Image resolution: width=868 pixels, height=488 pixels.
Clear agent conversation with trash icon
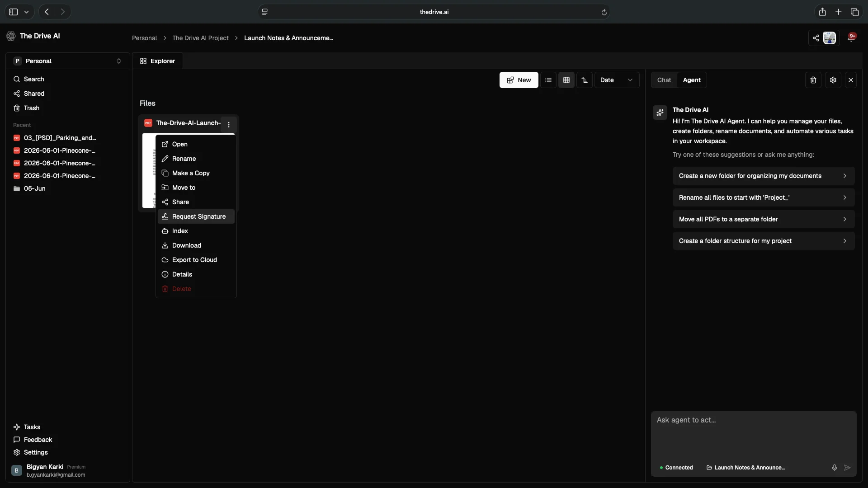coord(813,80)
